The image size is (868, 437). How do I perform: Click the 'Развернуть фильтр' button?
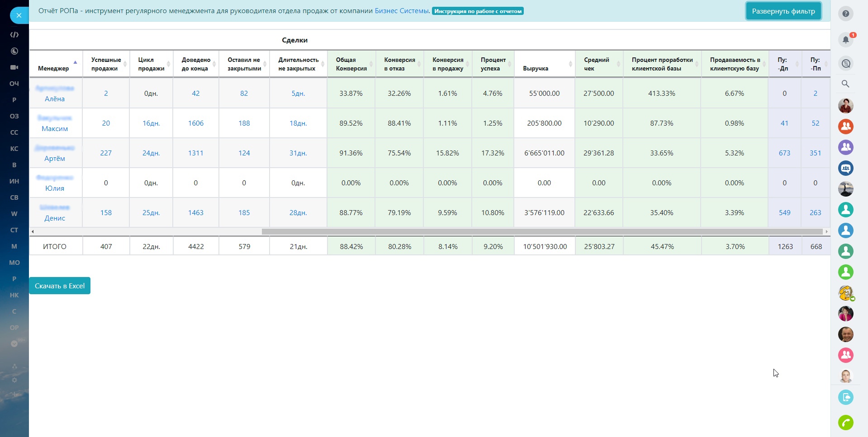coord(783,11)
